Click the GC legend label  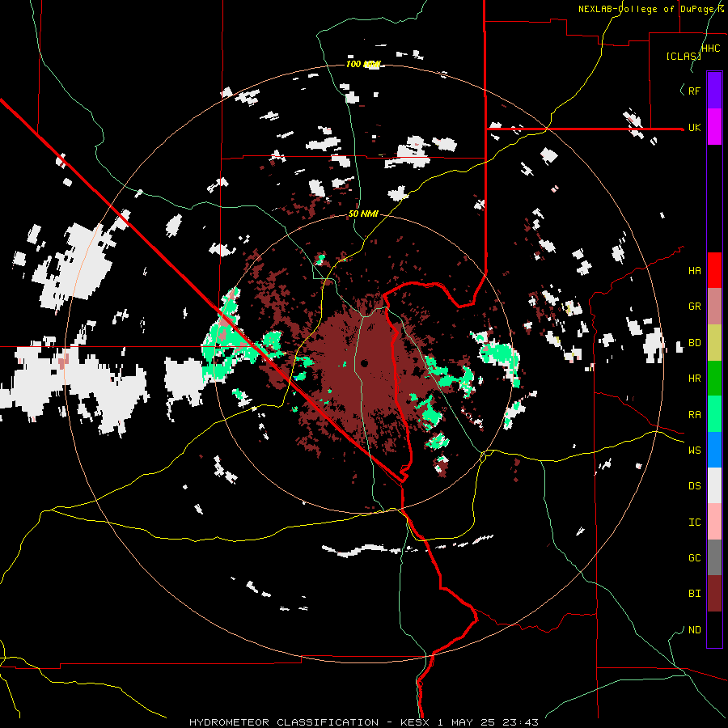pyautogui.click(x=695, y=558)
